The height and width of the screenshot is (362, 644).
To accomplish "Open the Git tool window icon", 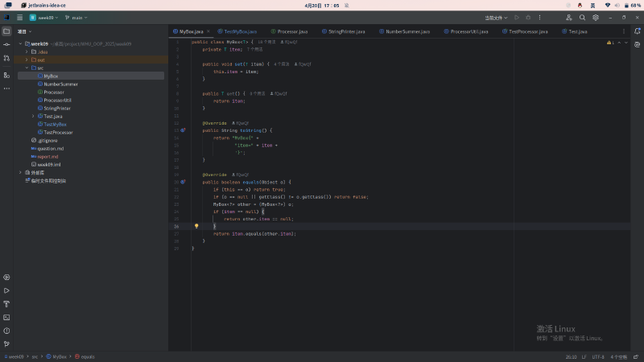I will tap(6, 344).
